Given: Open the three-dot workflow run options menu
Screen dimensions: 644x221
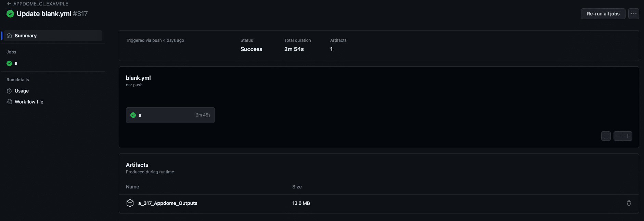Looking at the screenshot, I should pos(633,14).
